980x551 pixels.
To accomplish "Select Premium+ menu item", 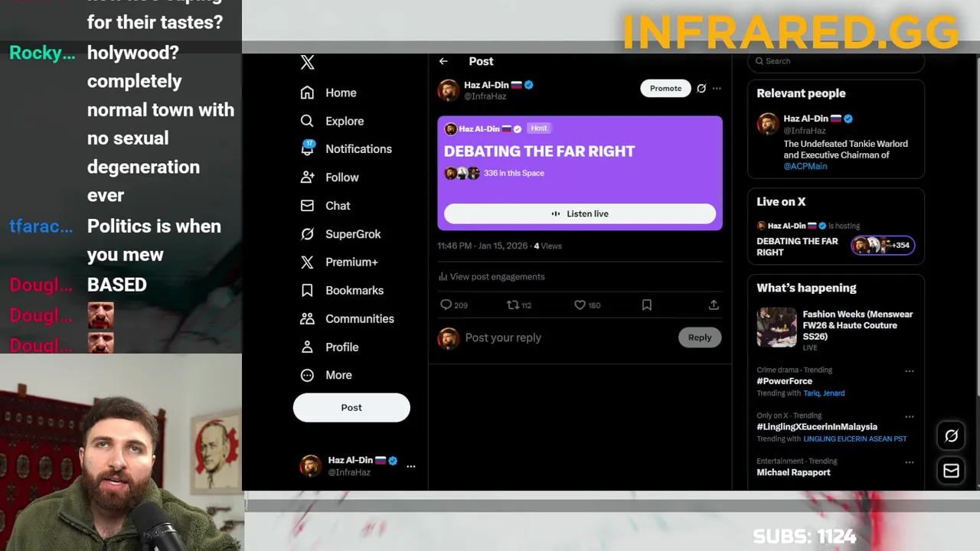I will point(351,262).
